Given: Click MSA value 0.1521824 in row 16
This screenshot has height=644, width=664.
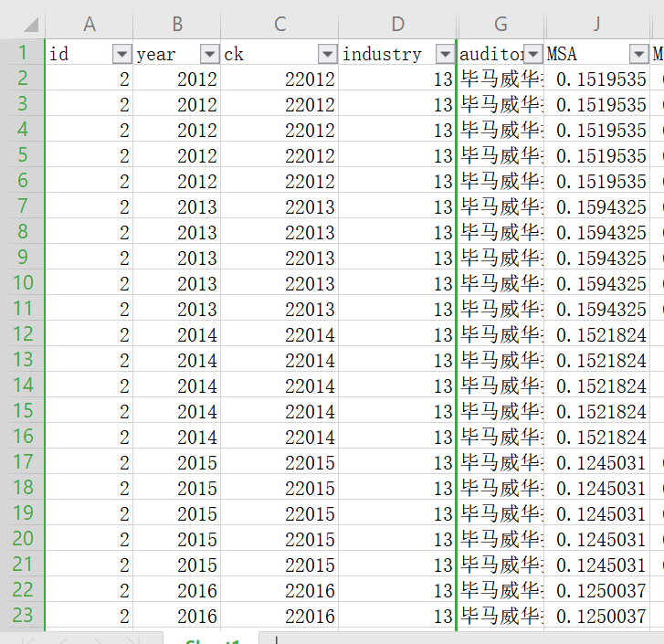Looking at the screenshot, I should [596, 437].
